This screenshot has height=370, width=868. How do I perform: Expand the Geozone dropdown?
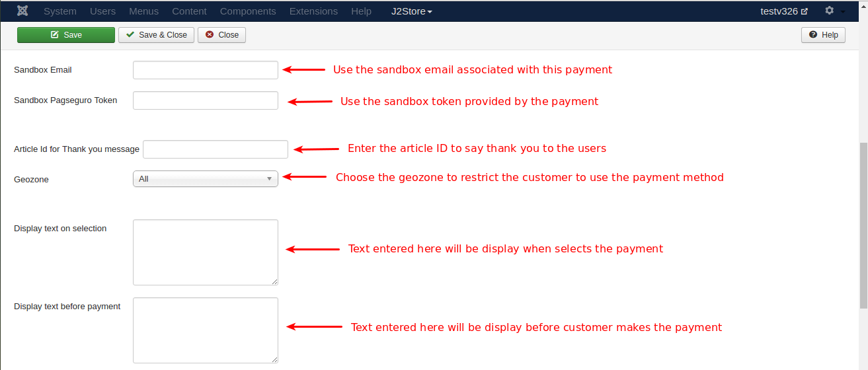click(x=206, y=178)
